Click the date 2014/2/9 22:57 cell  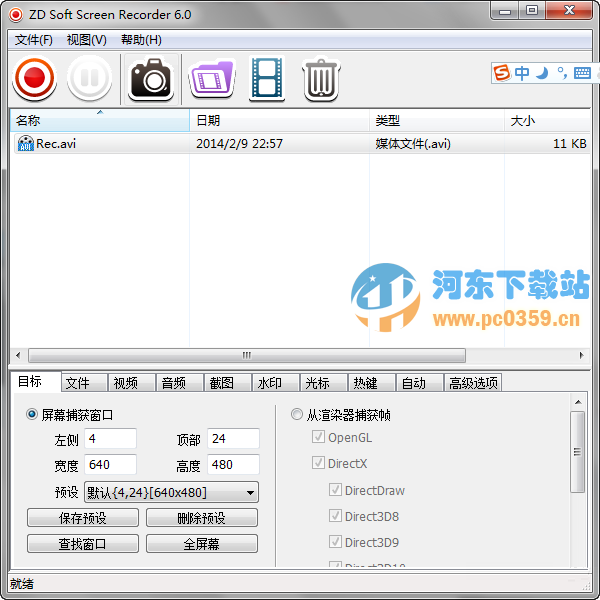(240, 144)
